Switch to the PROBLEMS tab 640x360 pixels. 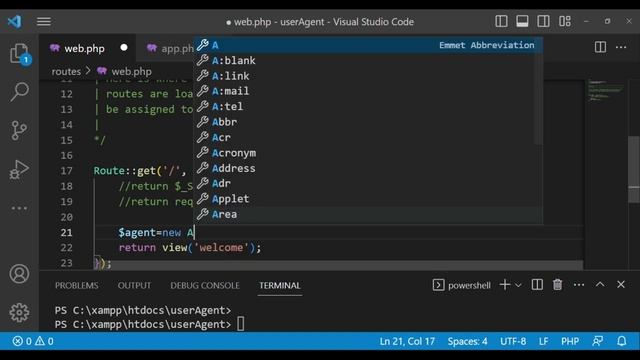[77, 285]
